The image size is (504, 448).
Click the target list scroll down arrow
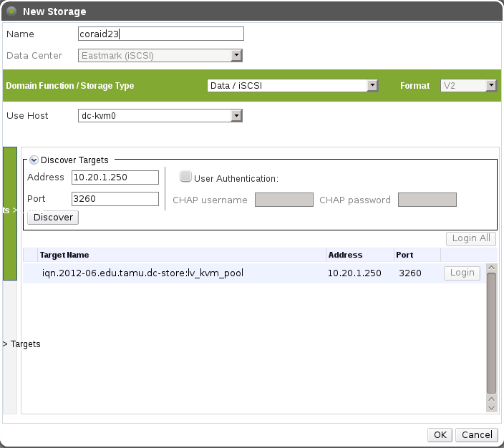tap(491, 406)
